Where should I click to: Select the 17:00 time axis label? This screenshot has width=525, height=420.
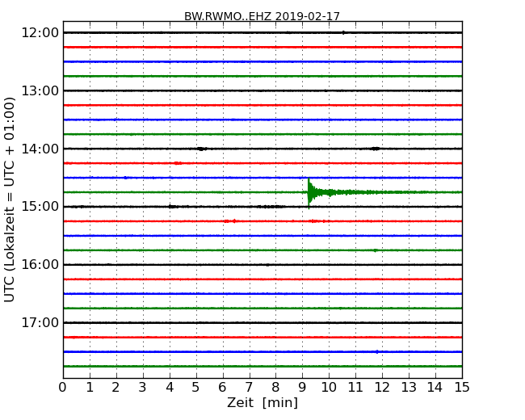click(40, 322)
